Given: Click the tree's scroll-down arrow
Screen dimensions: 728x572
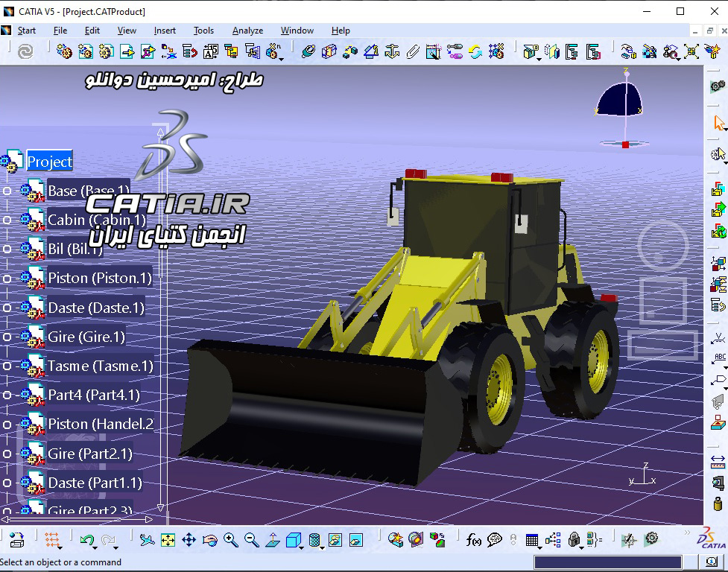Looking at the screenshot, I should (x=161, y=507).
